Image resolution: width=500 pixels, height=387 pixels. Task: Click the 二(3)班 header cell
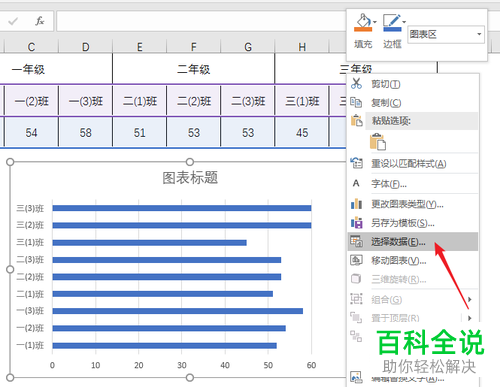pos(248,101)
